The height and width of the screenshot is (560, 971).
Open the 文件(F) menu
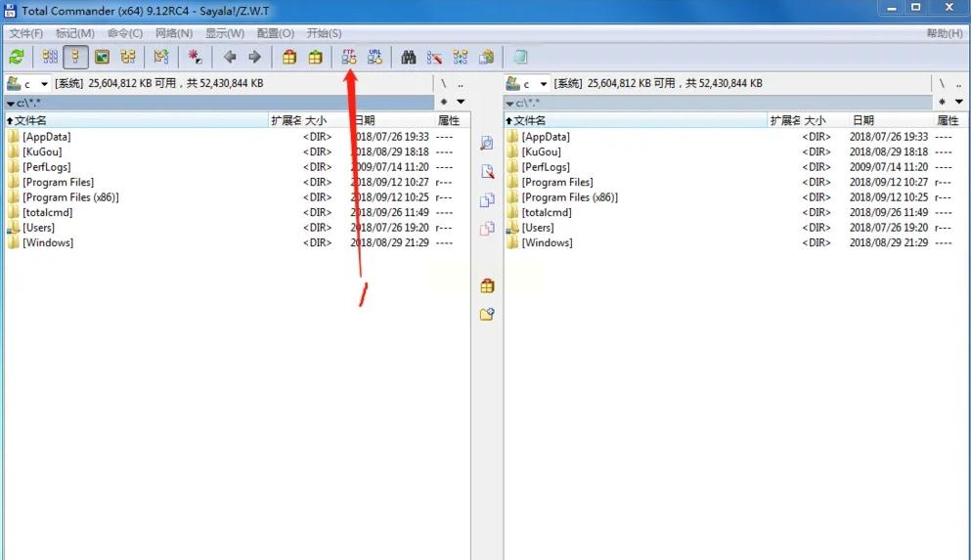pyautogui.click(x=26, y=33)
